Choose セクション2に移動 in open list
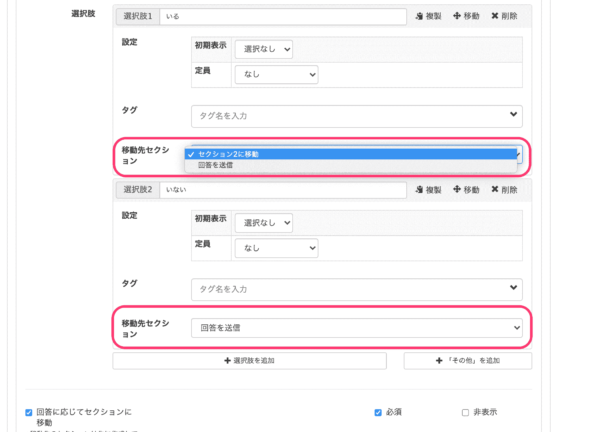600x432 pixels. point(228,154)
